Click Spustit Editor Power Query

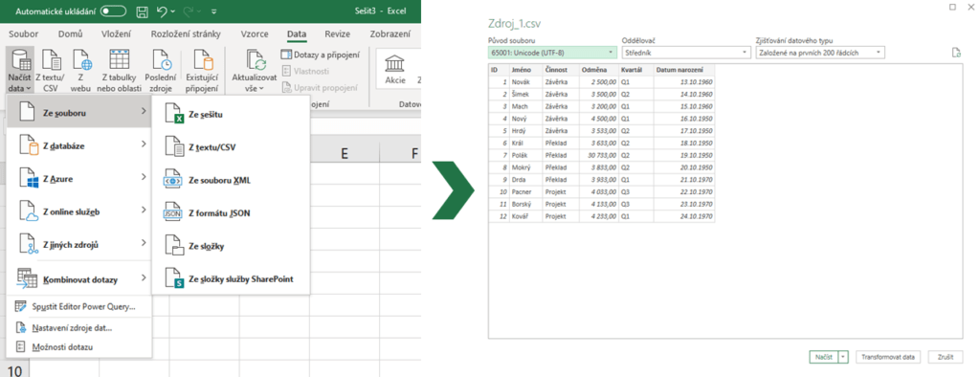tap(78, 306)
